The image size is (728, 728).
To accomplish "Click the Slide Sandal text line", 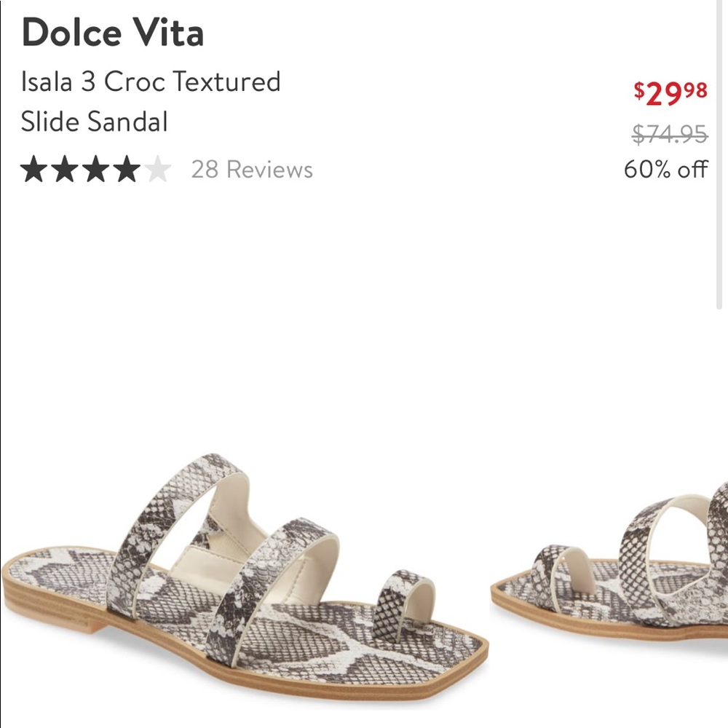I will [x=95, y=122].
